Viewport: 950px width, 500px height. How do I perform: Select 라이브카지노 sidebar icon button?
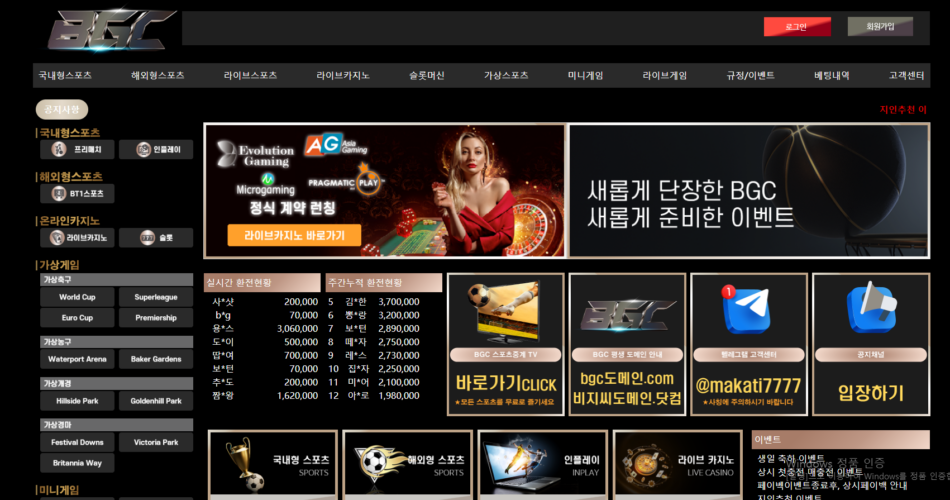[76, 238]
